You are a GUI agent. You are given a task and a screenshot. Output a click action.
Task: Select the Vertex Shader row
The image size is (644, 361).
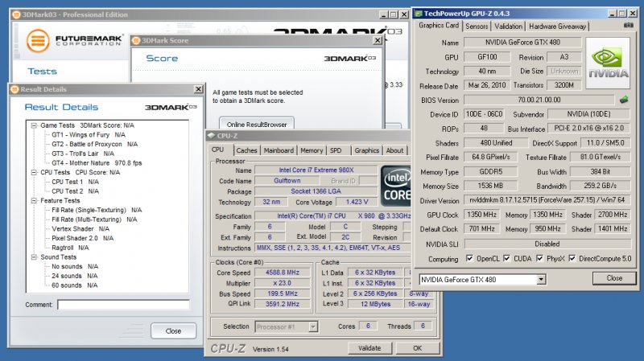(x=80, y=229)
